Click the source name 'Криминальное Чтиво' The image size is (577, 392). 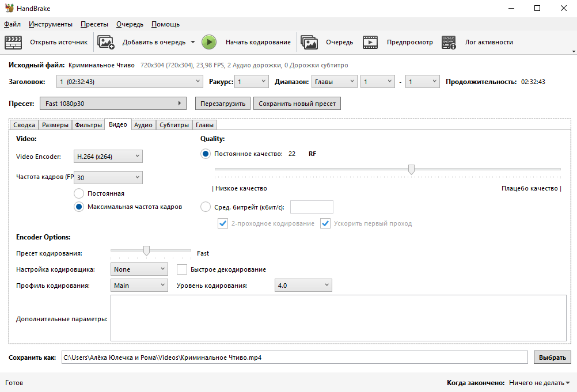101,65
